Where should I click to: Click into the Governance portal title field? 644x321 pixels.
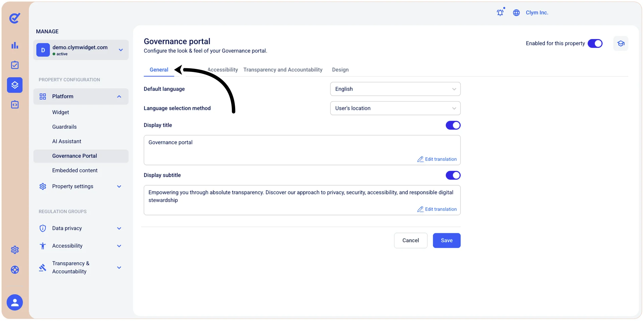pyautogui.click(x=302, y=150)
